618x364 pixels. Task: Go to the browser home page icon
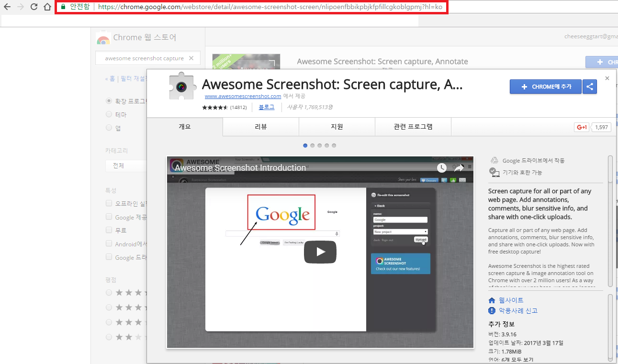tap(47, 7)
